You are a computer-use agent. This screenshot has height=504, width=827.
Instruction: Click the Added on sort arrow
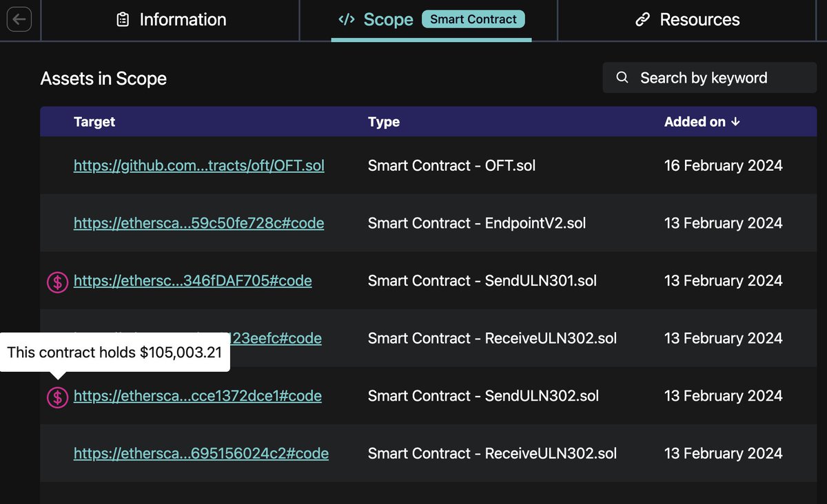pyautogui.click(x=735, y=122)
